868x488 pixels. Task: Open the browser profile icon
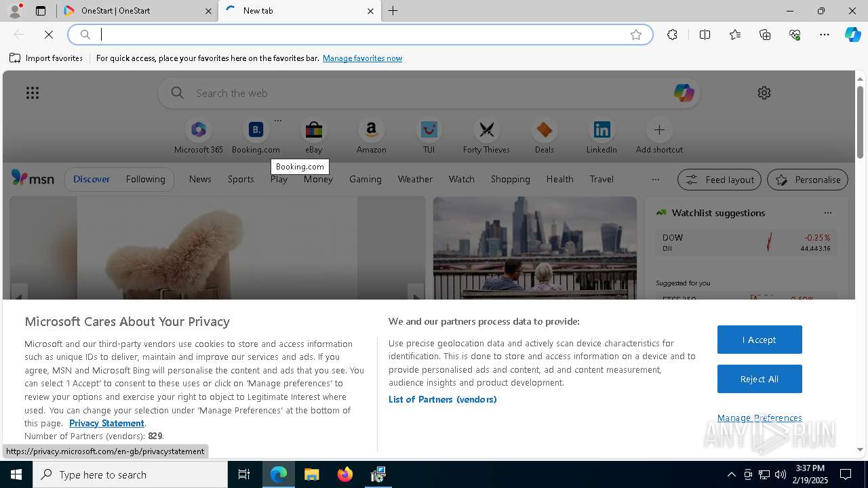tap(15, 11)
